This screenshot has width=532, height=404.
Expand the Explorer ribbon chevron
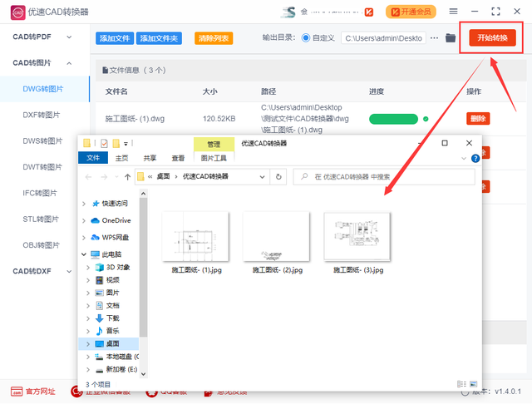464,159
